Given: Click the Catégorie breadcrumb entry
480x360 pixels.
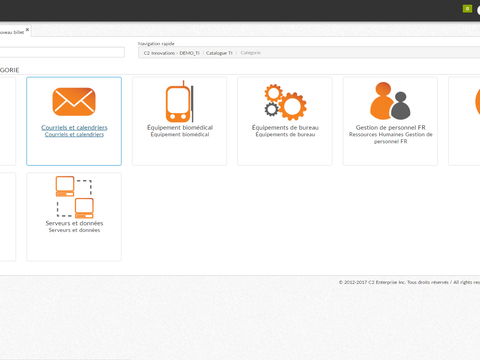Looking at the screenshot, I should pyautogui.click(x=250, y=53).
